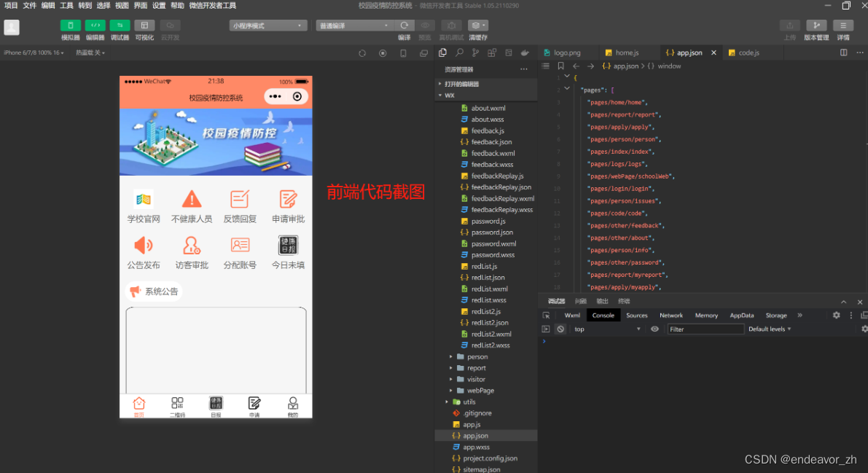Open the 微信开发者工具 menu
Screen dimensions: 868x473
(213, 6)
